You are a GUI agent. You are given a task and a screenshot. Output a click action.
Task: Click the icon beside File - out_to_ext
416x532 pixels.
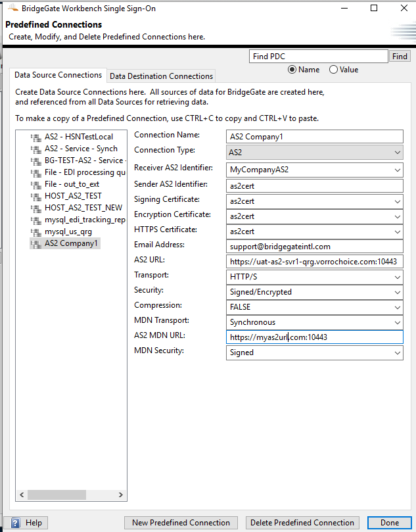click(36, 185)
